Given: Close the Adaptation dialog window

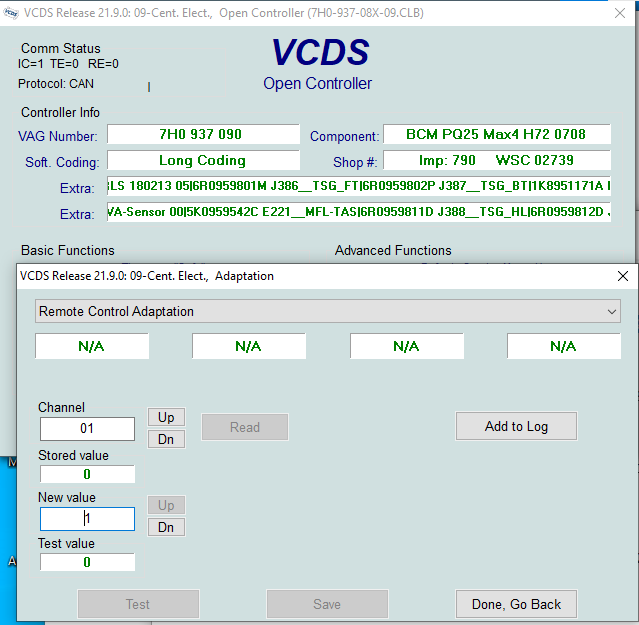Looking at the screenshot, I should coord(623,276).
